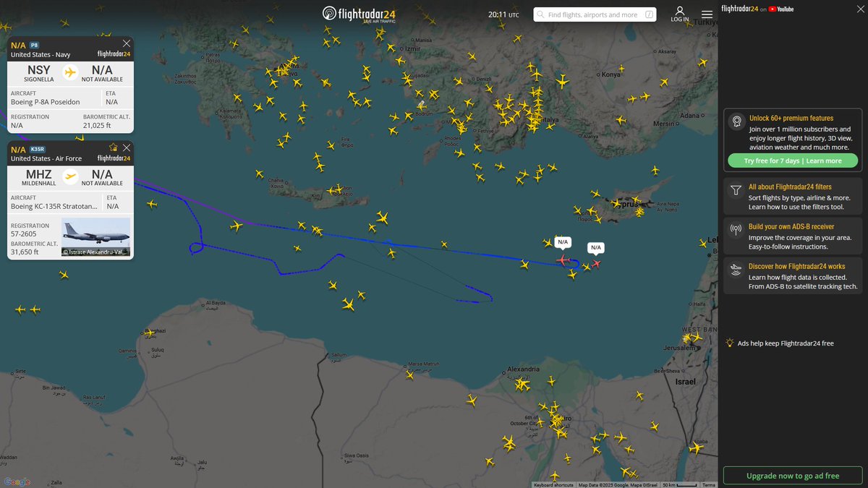Open the hamburger main menu
The image size is (868, 488).
pyautogui.click(x=707, y=14)
